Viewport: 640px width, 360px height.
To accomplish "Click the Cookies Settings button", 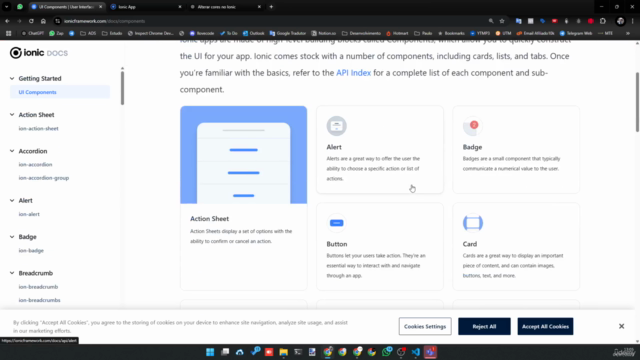I will point(425,327).
